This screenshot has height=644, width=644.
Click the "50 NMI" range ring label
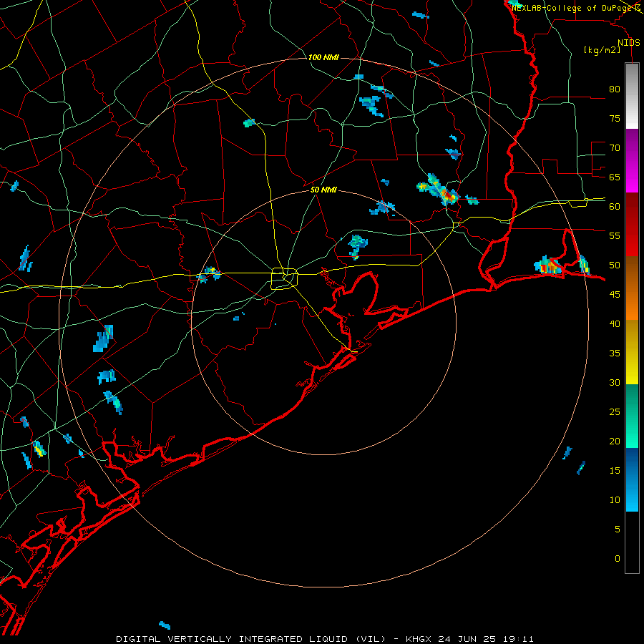coord(323,190)
